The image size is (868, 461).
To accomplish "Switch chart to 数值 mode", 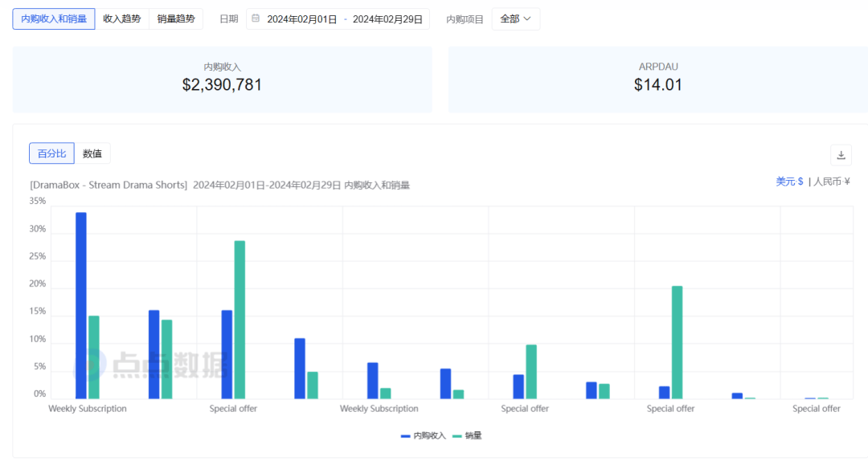I will (x=92, y=153).
